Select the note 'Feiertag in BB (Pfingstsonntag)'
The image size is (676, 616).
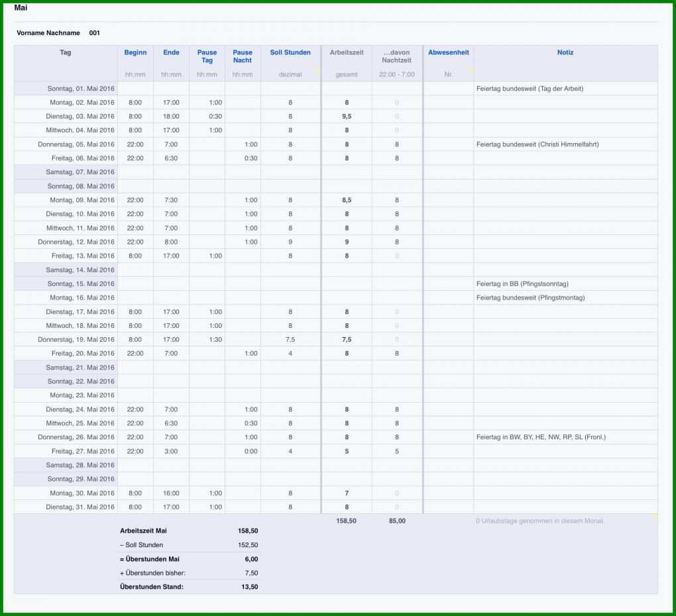coord(522,284)
